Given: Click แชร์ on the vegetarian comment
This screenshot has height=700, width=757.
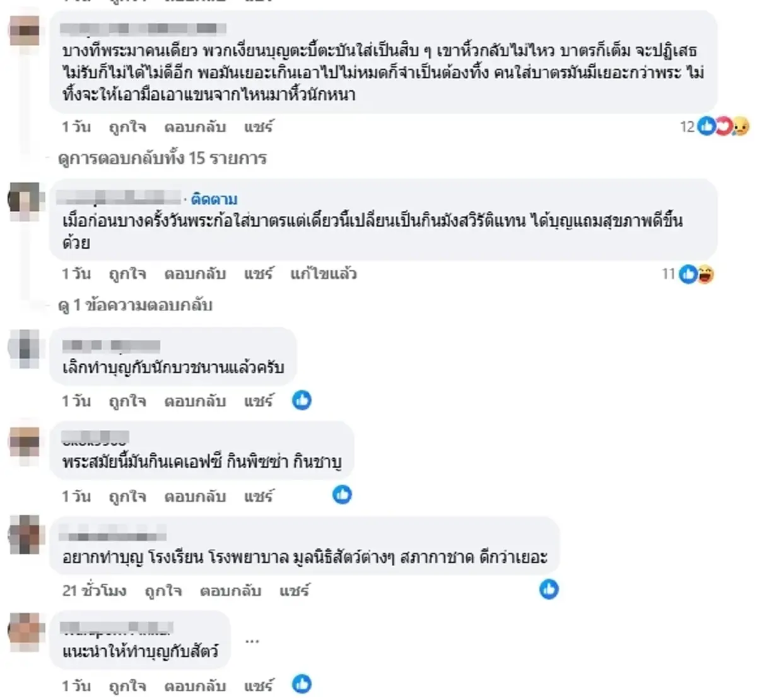Looking at the screenshot, I should pos(258,274).
